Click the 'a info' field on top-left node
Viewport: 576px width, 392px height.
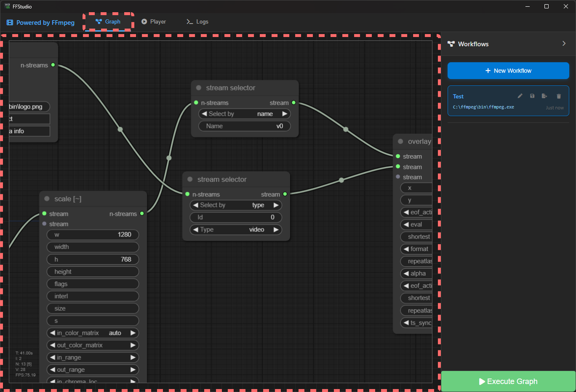coord(29,131)
